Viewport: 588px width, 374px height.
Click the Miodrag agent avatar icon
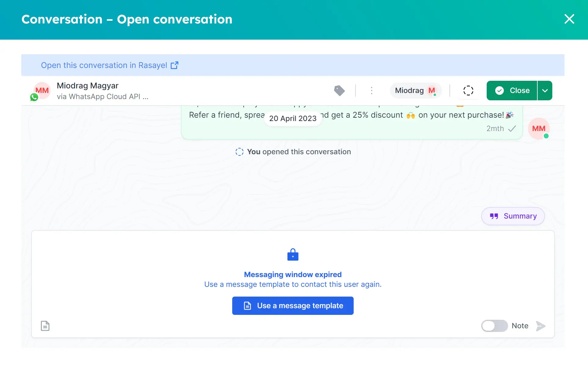(432, 90)
